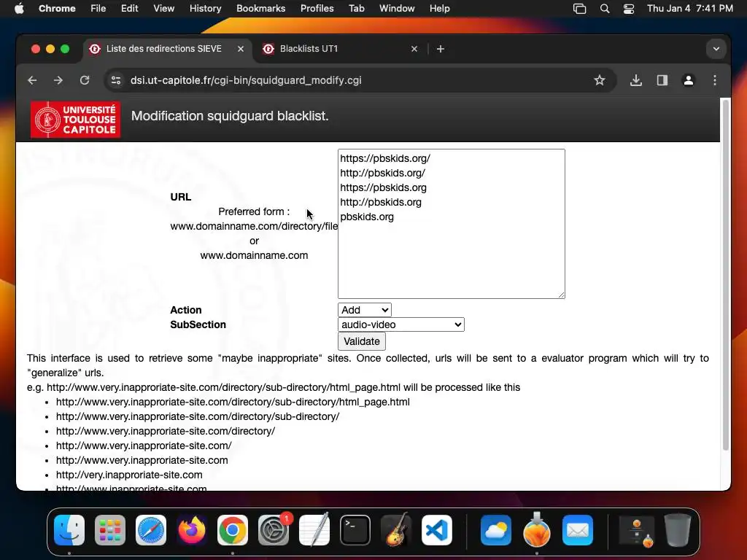Image resolution: width=747 pixels, height=560 pixels.
Task: Open the Trash in the Dock
Action: click(x=678, y=530)
